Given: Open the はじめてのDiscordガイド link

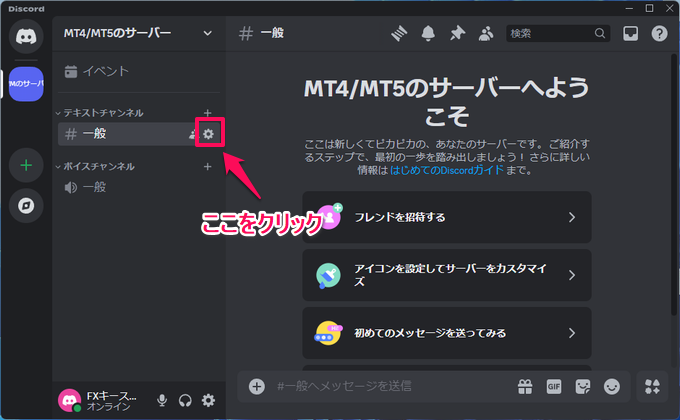Looking at the screenshot, I should coord(447,170).
